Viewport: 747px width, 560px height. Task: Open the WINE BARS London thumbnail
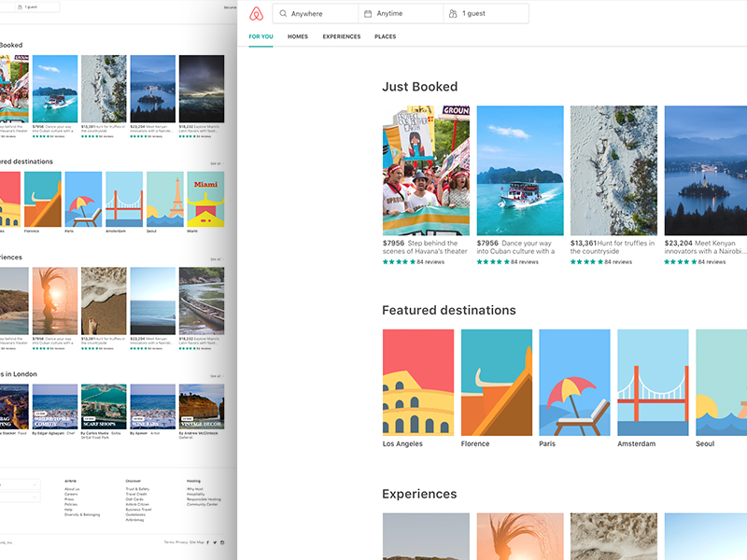click(x=153, y=407)
